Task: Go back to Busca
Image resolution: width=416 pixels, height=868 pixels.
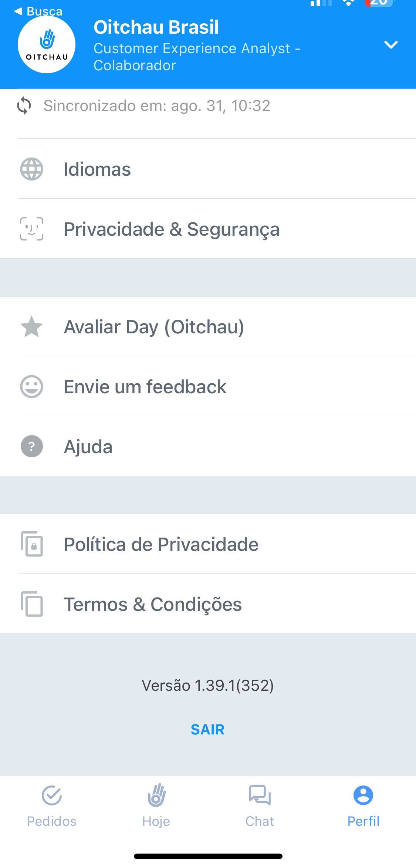Action: 38,11
